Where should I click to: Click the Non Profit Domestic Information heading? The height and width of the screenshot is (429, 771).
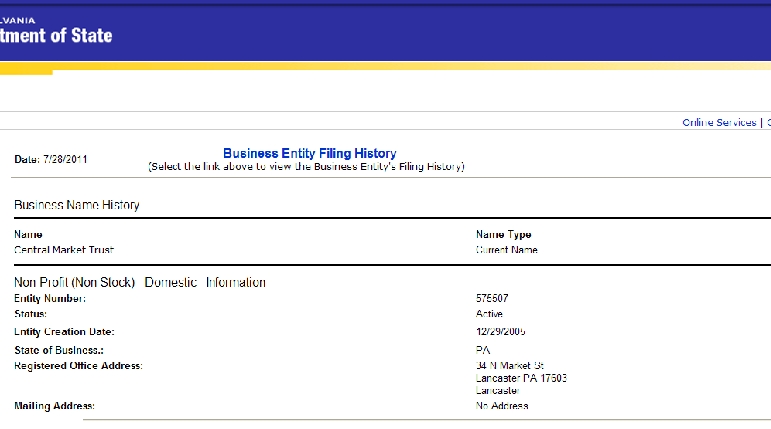(x=139, y=283)
